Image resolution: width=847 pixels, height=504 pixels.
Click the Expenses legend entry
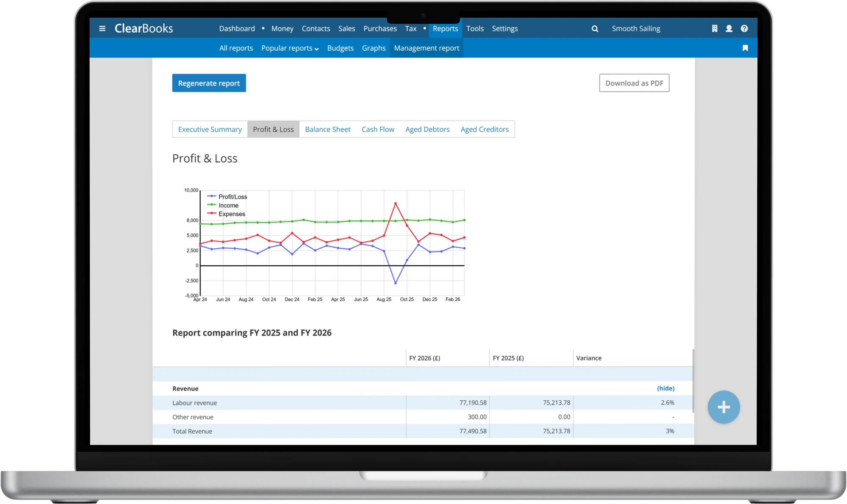pos(227,214)
